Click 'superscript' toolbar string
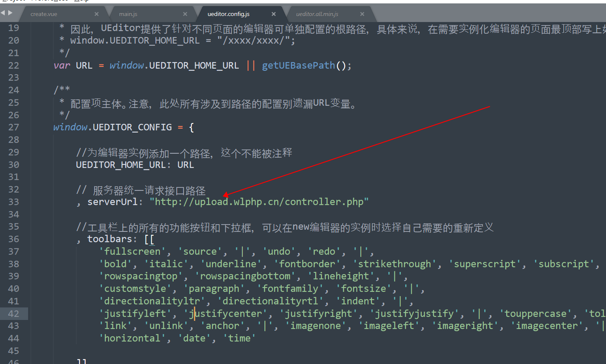The height and width of the screenshot is (364, 606). pyautogui.click(x=485, y=264)
